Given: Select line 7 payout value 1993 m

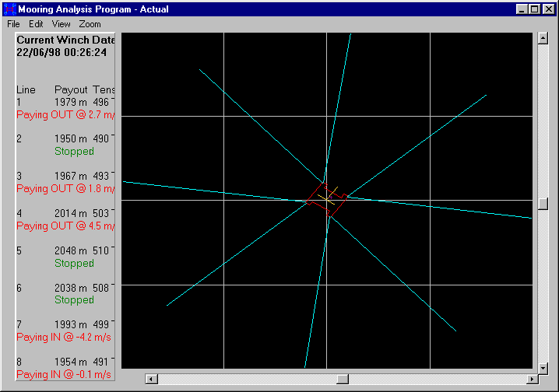Looking at the screenshot, I should [x=71, y=324].
